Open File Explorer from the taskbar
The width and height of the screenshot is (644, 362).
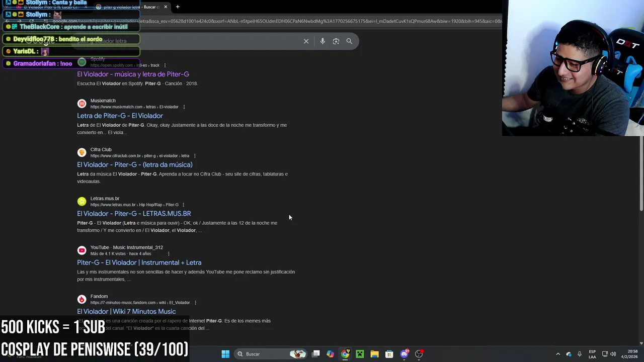374,354
